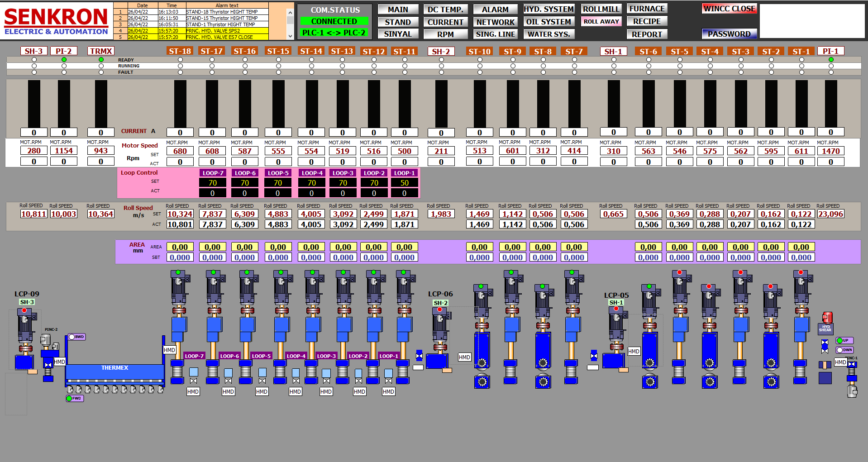This screenshot has height=462, width=868.
Task: Click the ST-18 current bar graph
Action: pos(180,104)
